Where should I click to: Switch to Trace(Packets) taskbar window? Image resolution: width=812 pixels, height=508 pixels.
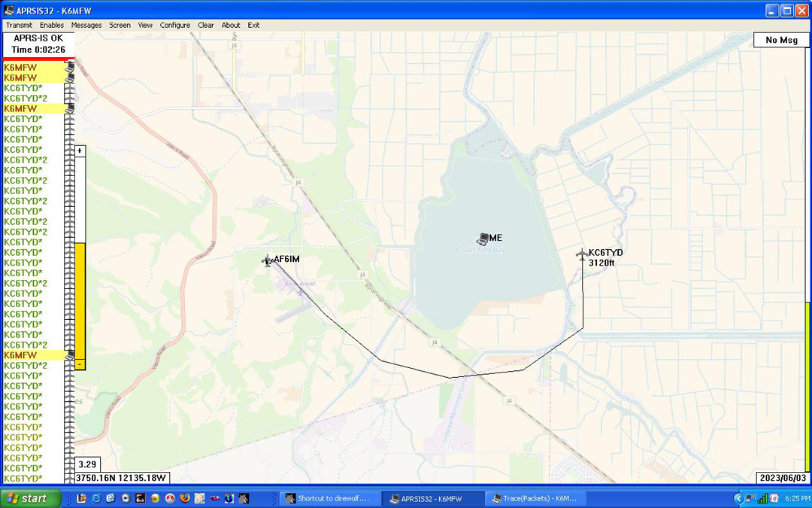click(x=533, y=498)
